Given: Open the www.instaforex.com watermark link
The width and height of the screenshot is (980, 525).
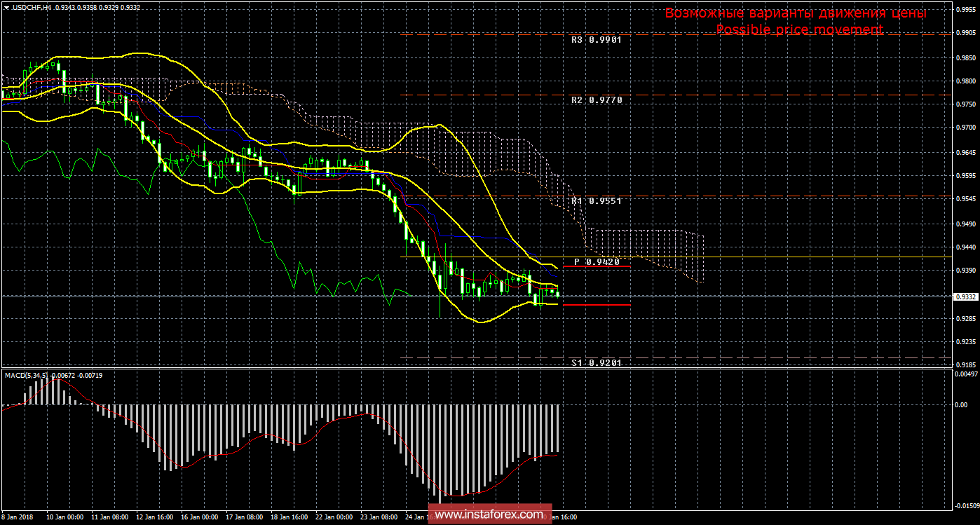Looking at the screenshot, I should click(489, 515).
